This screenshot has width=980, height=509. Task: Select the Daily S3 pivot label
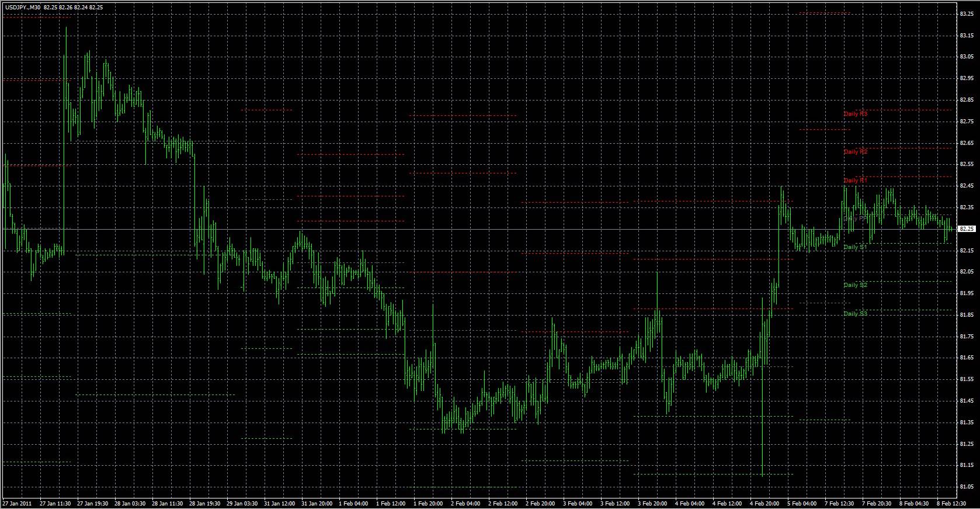pos(856,314)
